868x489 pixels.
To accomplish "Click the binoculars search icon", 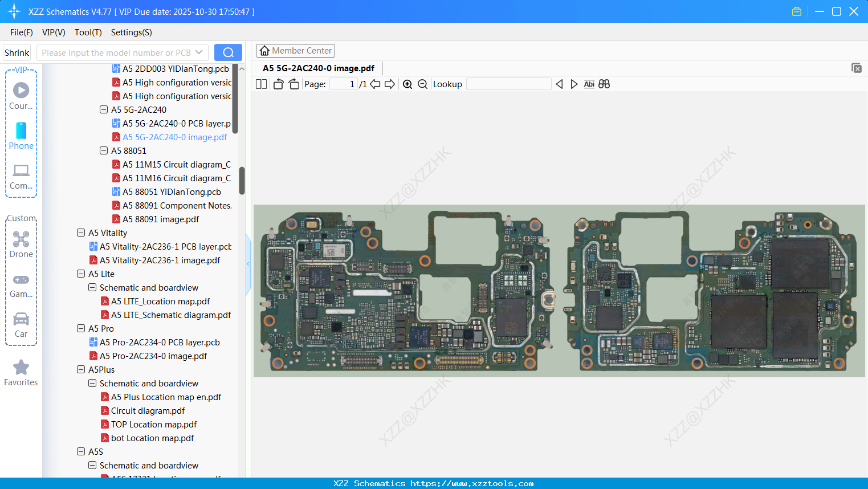I will [604, 84].
